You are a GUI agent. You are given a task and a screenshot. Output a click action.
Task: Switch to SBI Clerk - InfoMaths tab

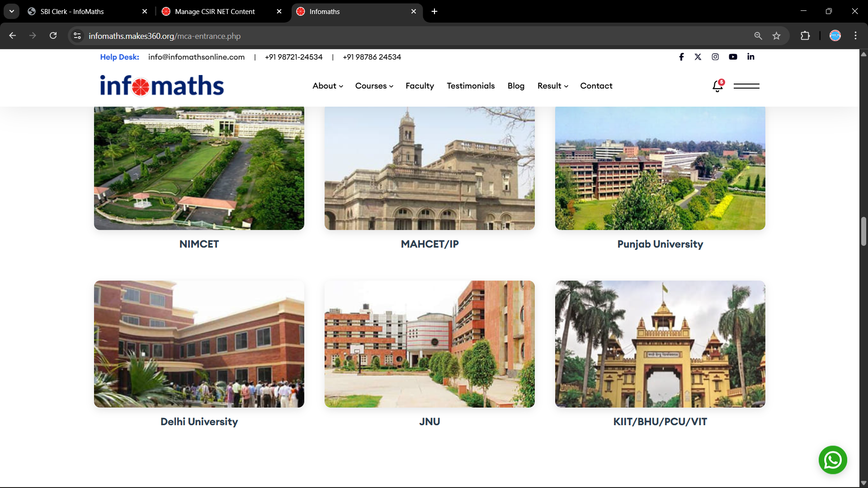[x=72, y=12]
